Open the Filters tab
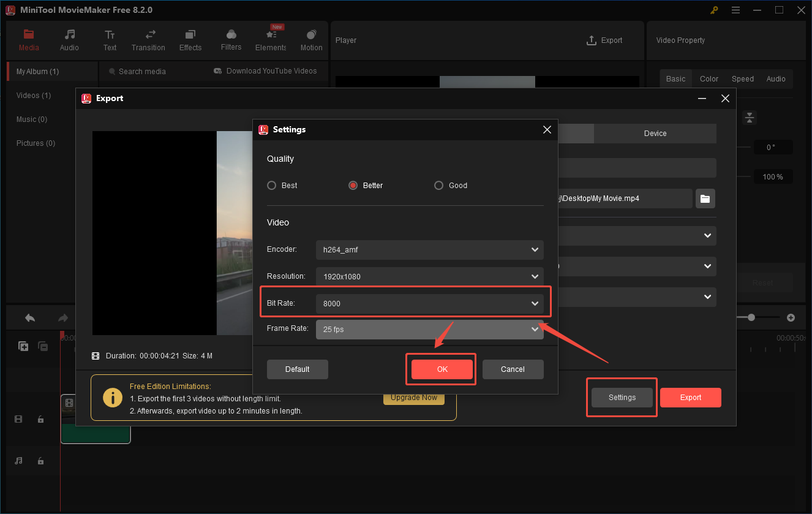812x514 pixels. tap(231, 40)
